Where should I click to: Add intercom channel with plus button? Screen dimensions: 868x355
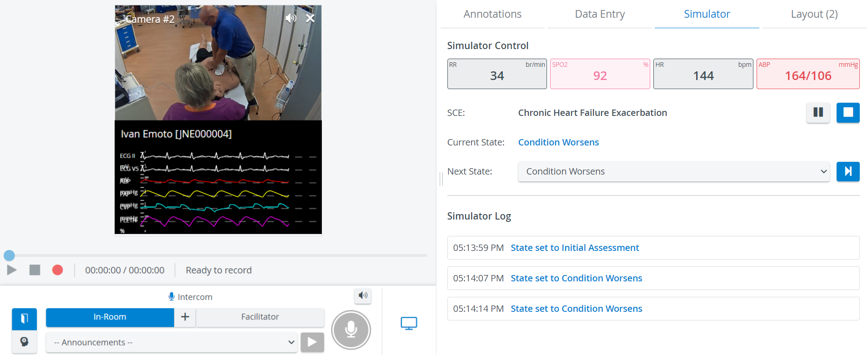[x=185, y=317]
